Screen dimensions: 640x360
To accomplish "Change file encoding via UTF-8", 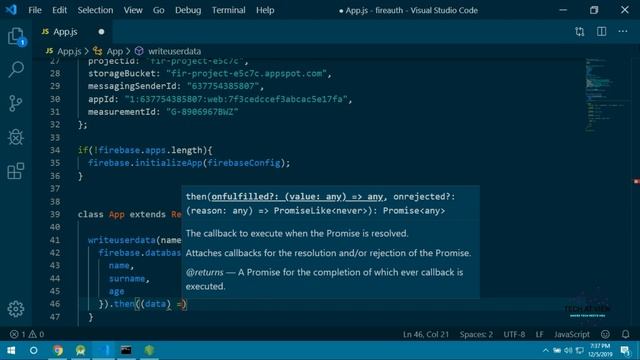I will 514,334.
